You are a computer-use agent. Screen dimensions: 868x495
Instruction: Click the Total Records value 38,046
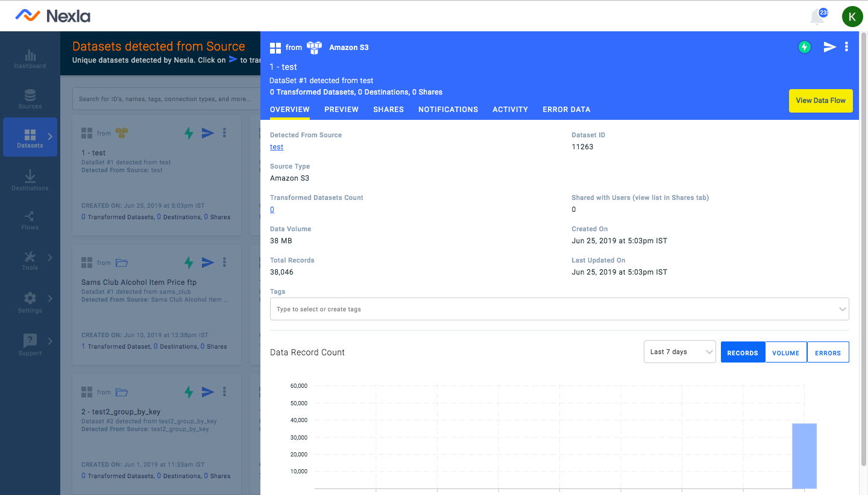pyautogui.click(x=281, y=272)
